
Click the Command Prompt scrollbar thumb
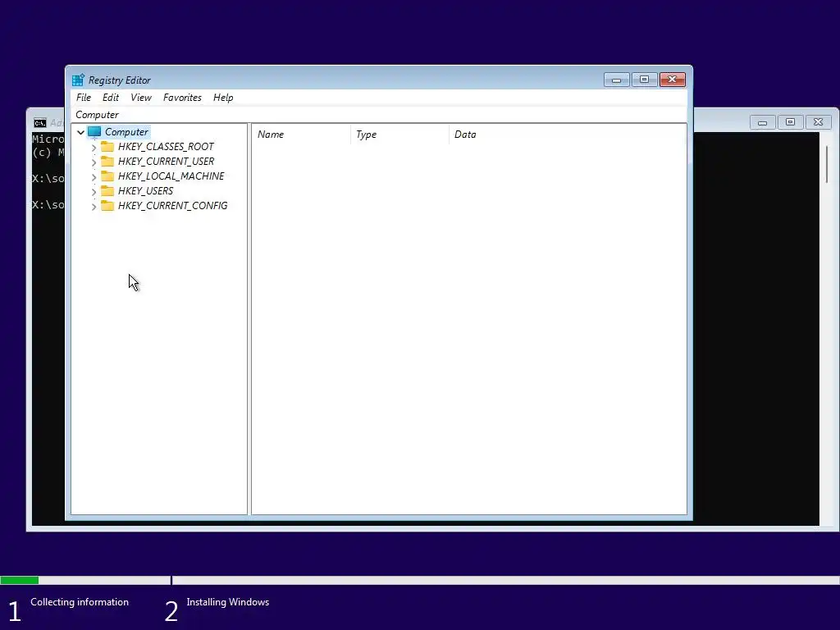coord(827,164)
